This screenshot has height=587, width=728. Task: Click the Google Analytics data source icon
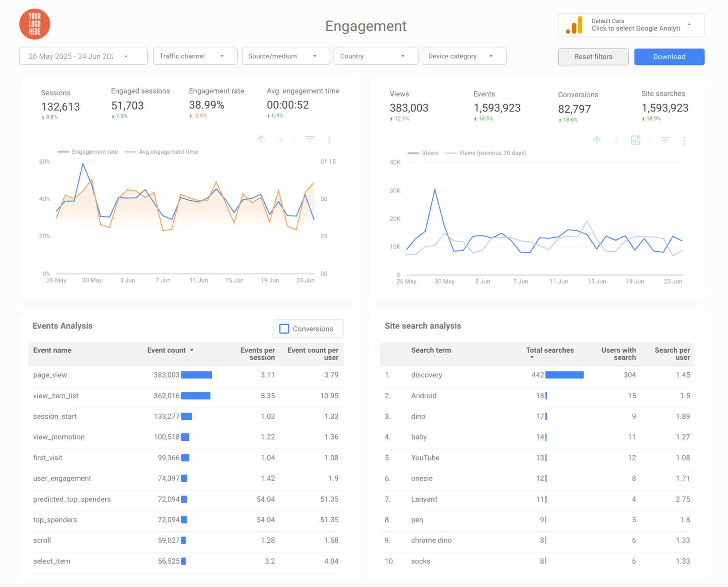tap(574, 25)
